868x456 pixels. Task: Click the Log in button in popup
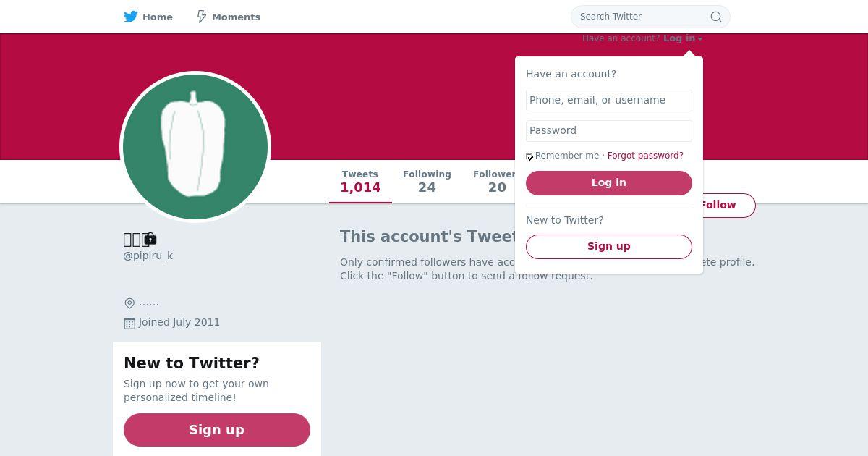pos(609,183)
